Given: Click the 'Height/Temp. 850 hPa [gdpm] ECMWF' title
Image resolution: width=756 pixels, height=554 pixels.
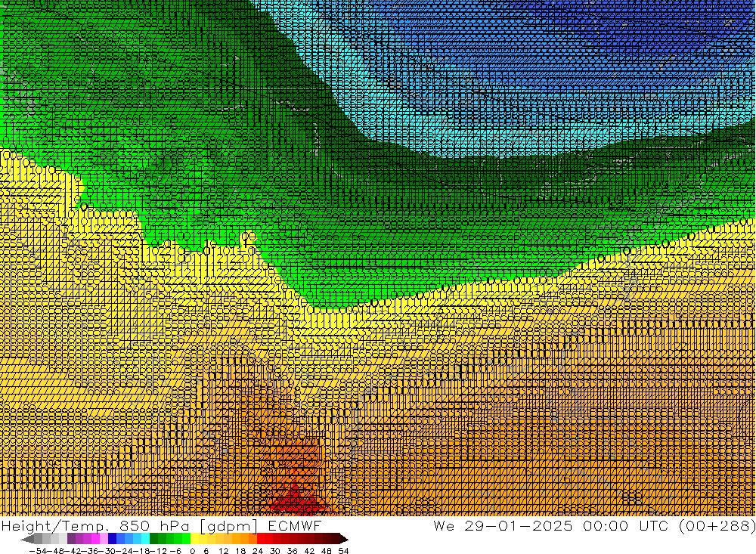Looking at the screenshot, I should 161,526.
